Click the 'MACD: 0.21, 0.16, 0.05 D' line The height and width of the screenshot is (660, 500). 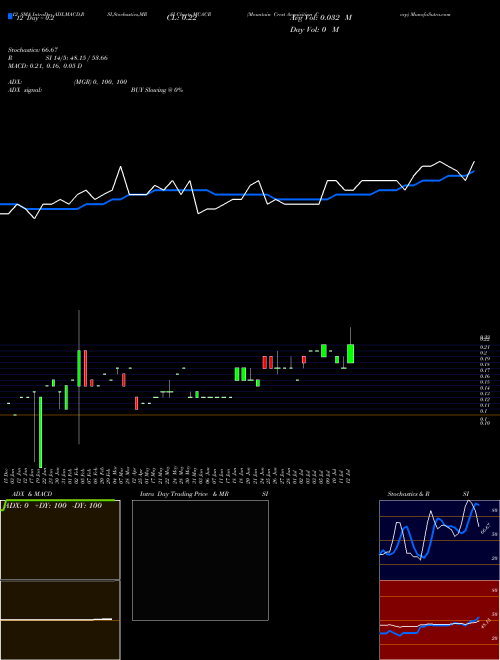point(45,66)
